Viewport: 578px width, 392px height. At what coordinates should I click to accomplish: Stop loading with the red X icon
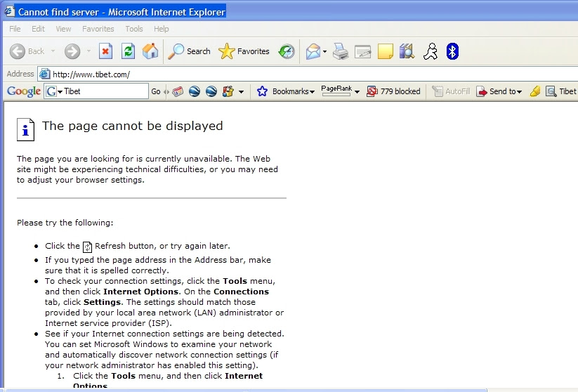click(x=105, y=51)
